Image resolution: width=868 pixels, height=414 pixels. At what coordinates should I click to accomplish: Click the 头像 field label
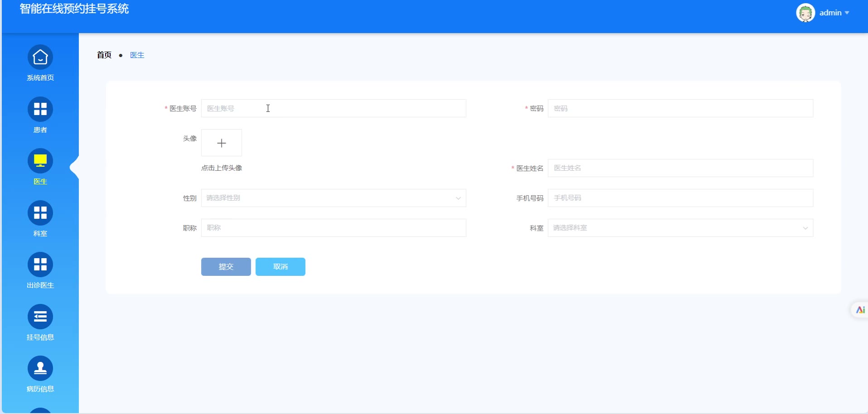[x=190, y=139]
